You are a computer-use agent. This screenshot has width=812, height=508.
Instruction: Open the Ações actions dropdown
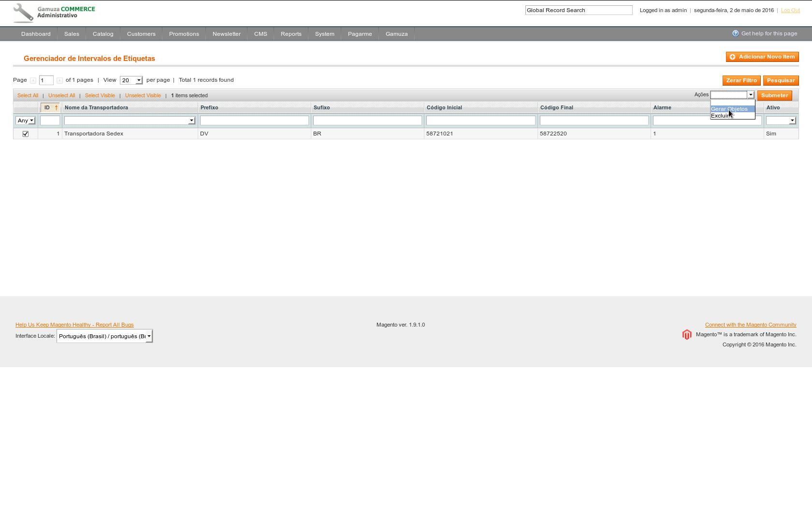pyautogui.click(x=732, y=95)
